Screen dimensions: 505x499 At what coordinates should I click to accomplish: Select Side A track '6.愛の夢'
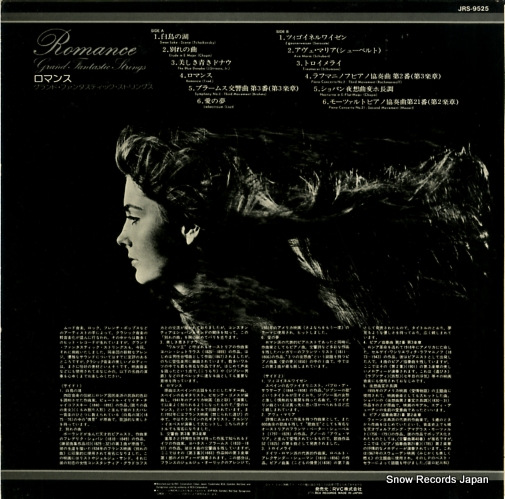point(211,101)
